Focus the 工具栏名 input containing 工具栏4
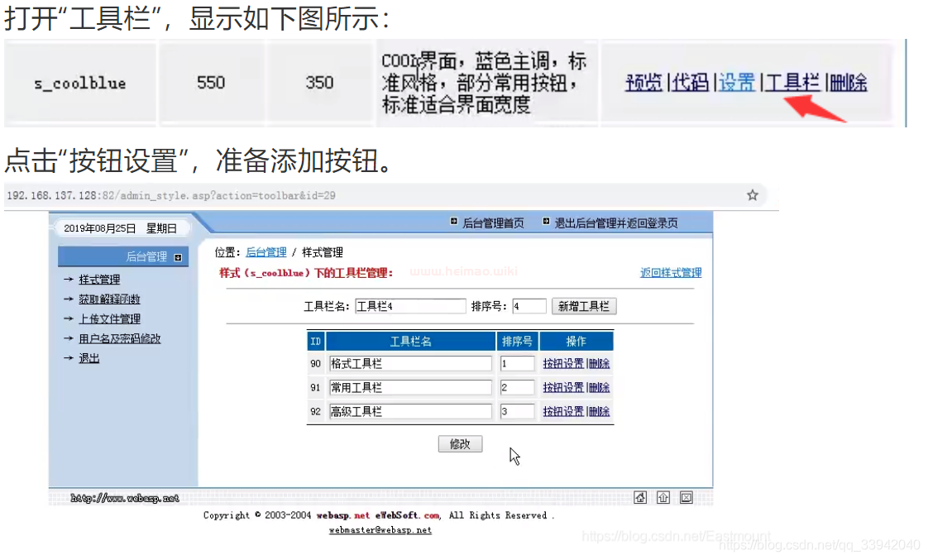928x560 pixels. pos(410,306)
